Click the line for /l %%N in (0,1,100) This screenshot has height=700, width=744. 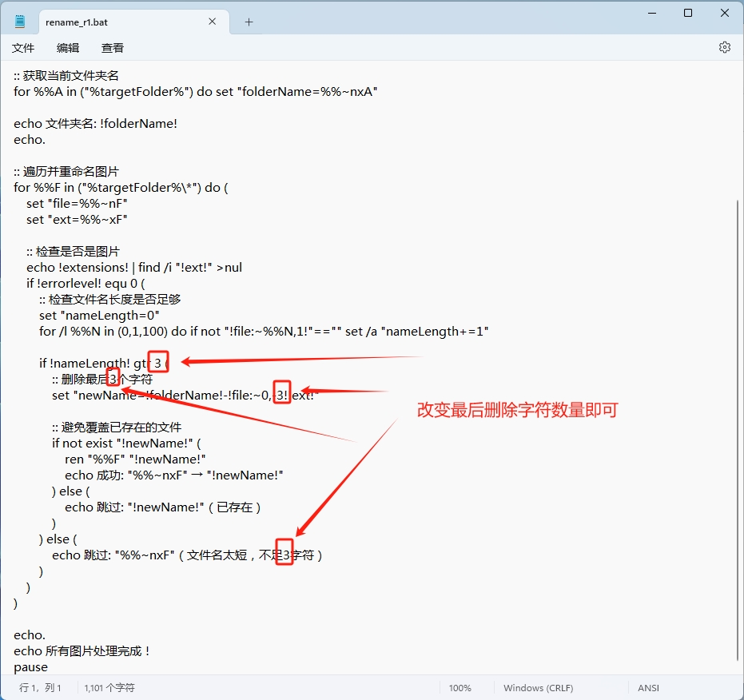click(264, 332)
